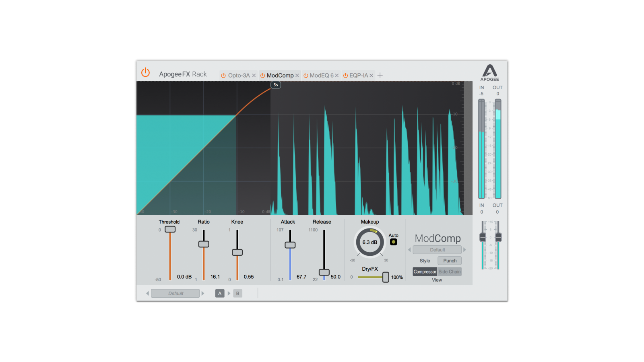The image size is (644, 362).
Task: Click the Threshold slider handle
Action: pyautogui.click(x=170, y=229)
